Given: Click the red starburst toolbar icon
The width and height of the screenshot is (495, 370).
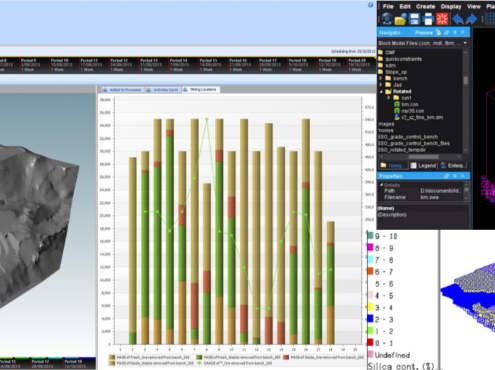Looking at the screenshot, I should click(442, 19).
